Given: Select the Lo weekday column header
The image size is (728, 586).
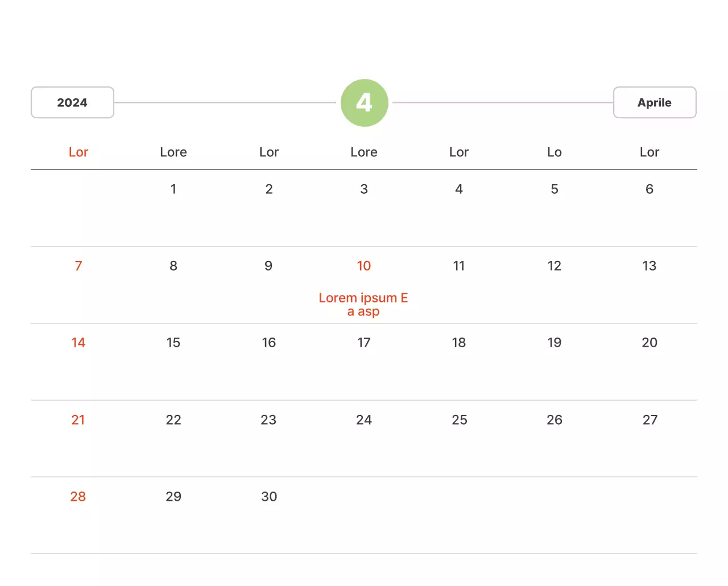Looking at the screenshot, I should [554, 152].
